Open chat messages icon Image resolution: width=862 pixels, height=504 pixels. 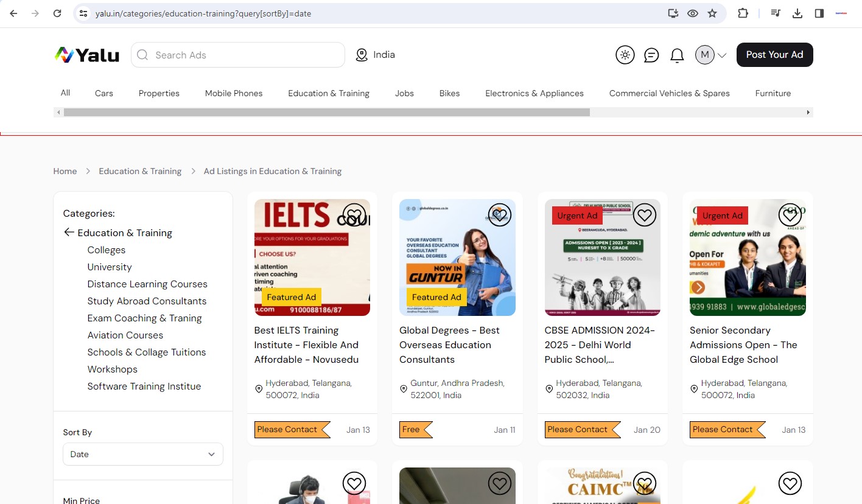pos(651,55)
